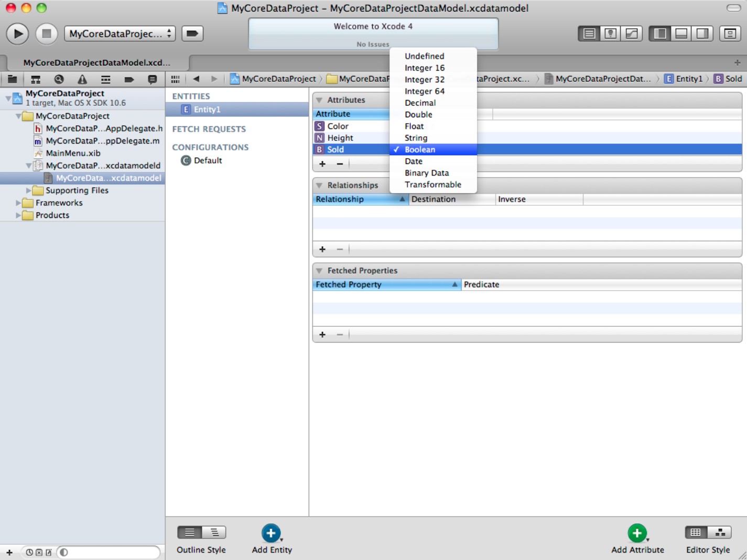The image size is (747, 560).
Task: Open the Breakpoint navigator icon
Action: [129, 79]
